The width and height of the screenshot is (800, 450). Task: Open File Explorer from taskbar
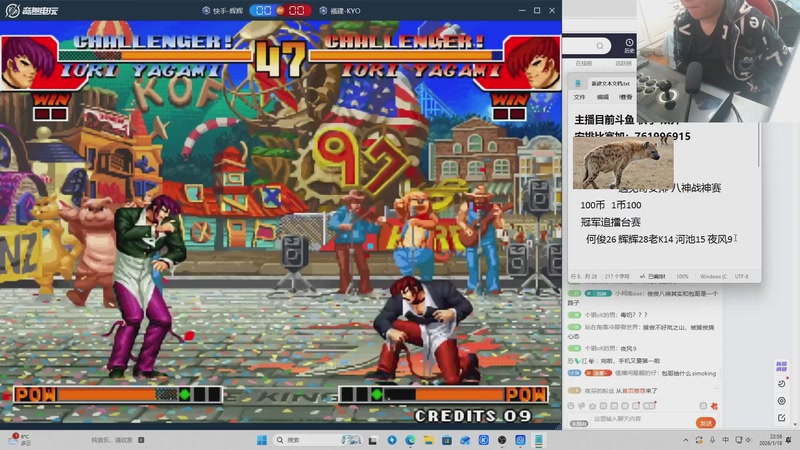point(429,440)
